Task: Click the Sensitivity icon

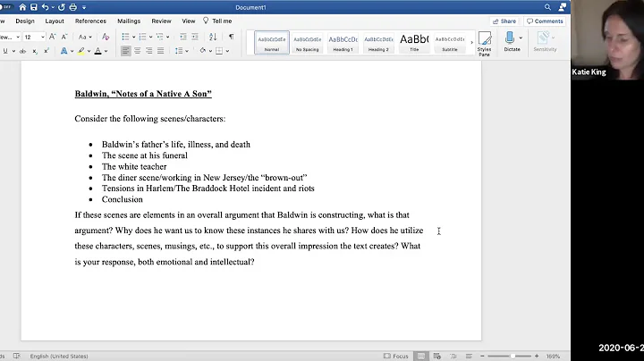Action: pyautogui.click(x=545, y=41)
